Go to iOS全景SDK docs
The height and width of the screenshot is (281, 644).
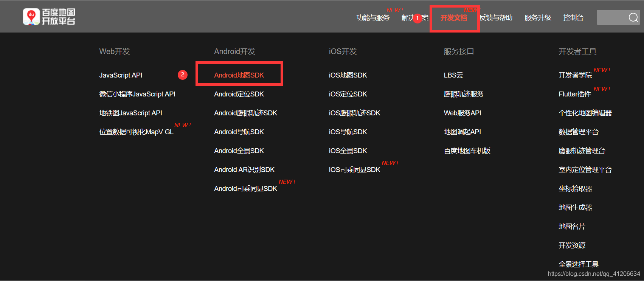(348, 151)
